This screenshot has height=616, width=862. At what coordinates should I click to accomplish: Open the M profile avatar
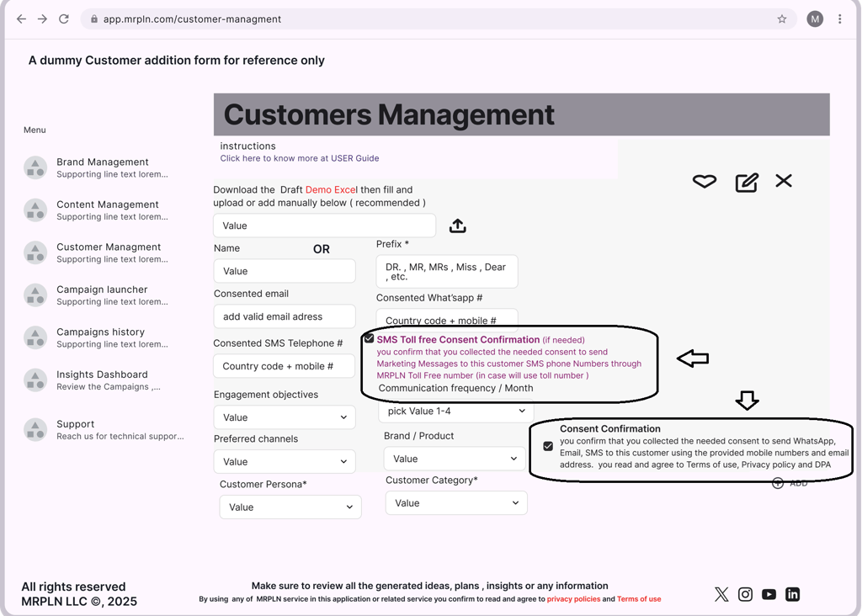[x=815, y=19]
